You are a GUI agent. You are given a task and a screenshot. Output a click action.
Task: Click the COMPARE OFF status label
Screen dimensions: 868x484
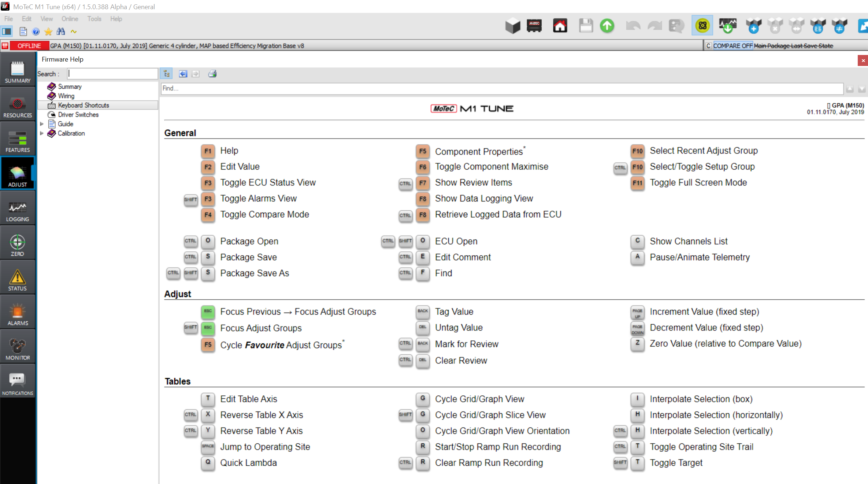pos(732,46)
